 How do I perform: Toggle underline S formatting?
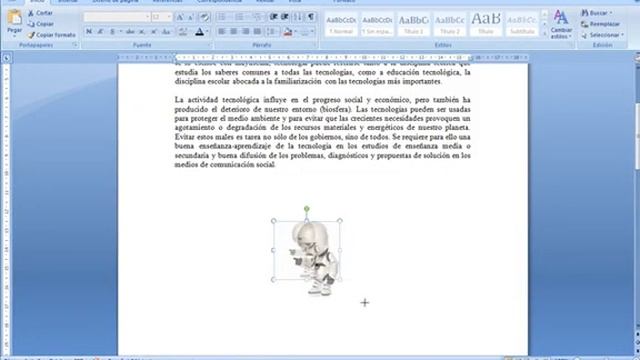[x=112, y=32]
